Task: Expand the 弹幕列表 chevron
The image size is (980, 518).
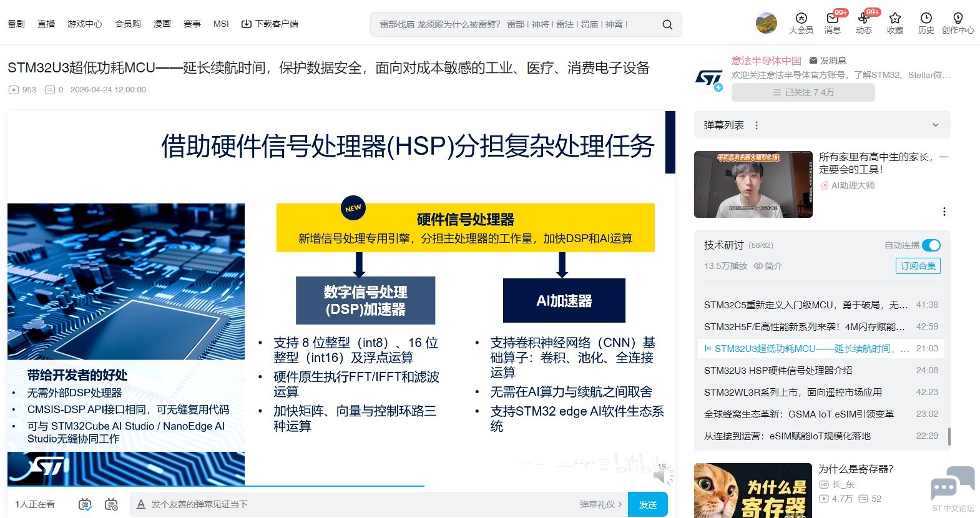Action: pos(936,125)
